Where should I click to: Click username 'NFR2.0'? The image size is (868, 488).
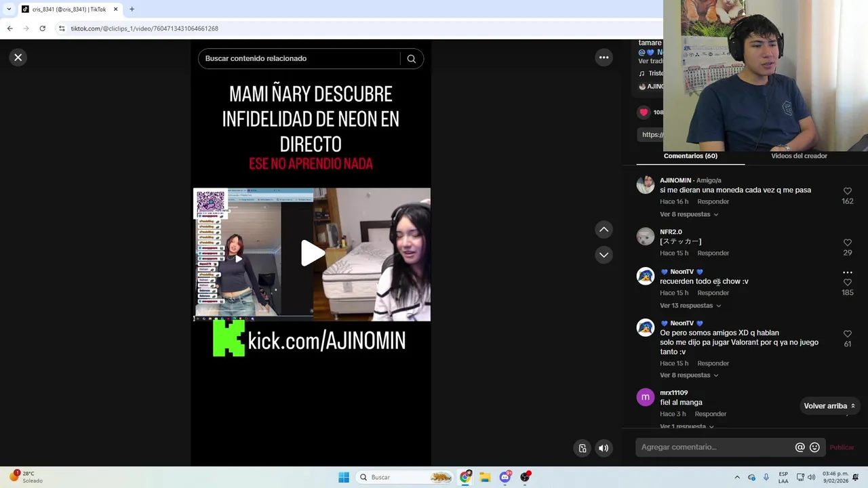pos(671,232)
